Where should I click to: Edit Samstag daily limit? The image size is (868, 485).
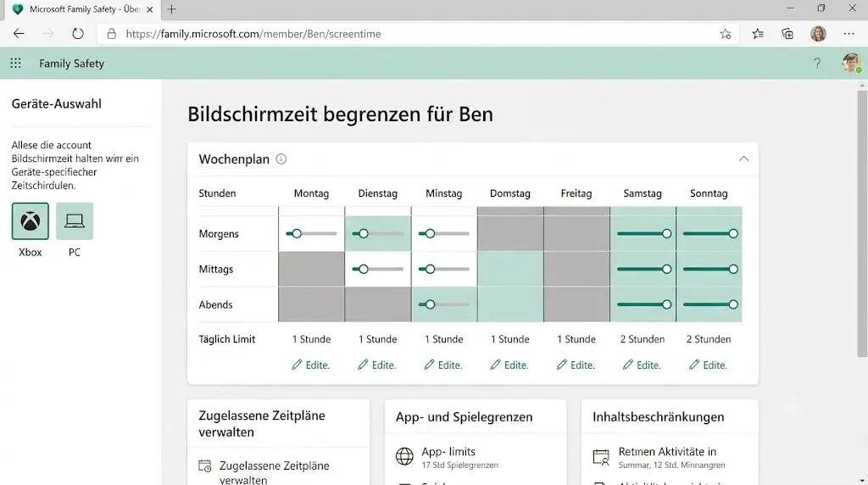click(x=643, y=365)
